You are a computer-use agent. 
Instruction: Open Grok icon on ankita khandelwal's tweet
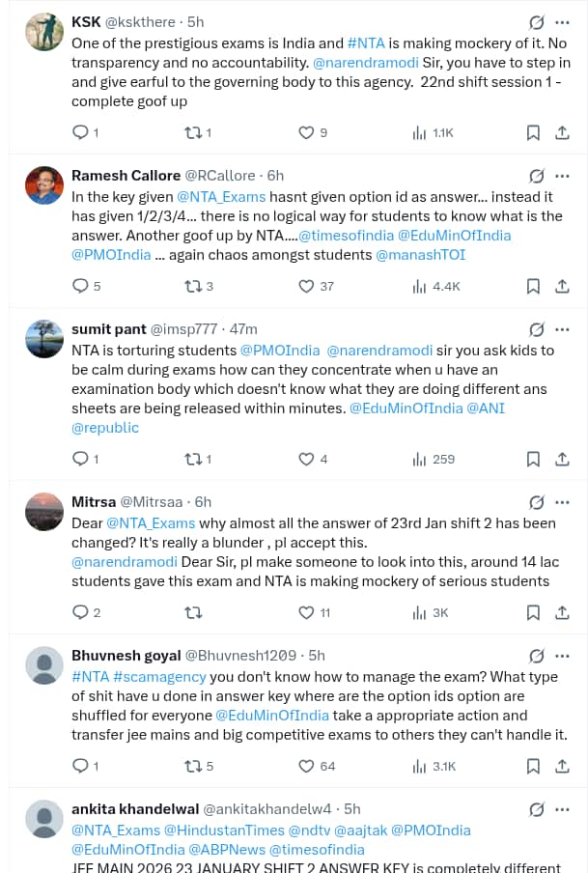point(537,809)
